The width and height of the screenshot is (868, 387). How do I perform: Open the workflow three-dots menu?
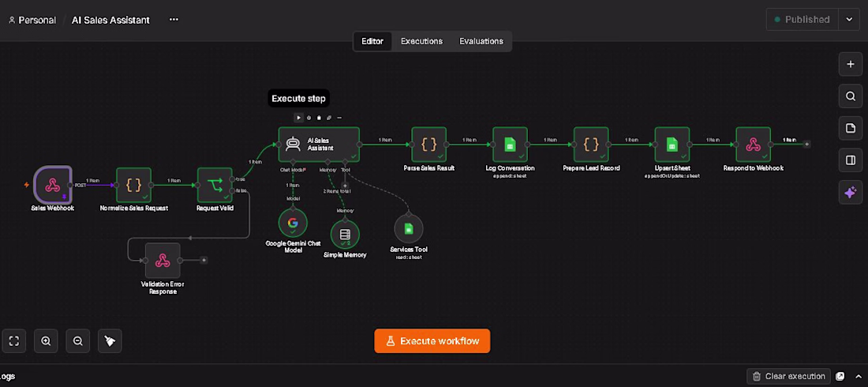point(174,20)
